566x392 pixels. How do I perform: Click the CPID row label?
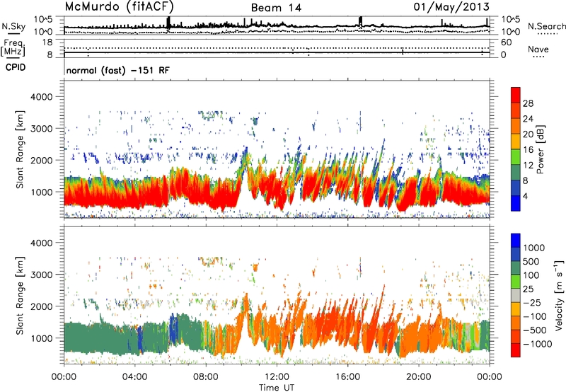[x=16, y=67]
